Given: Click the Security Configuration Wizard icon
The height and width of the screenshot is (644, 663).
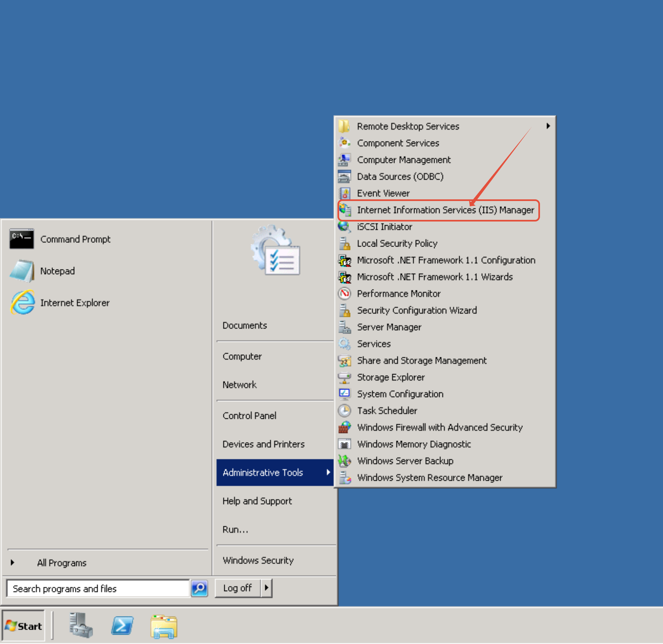Looking at the screenshot, I should tap(344, 310).
